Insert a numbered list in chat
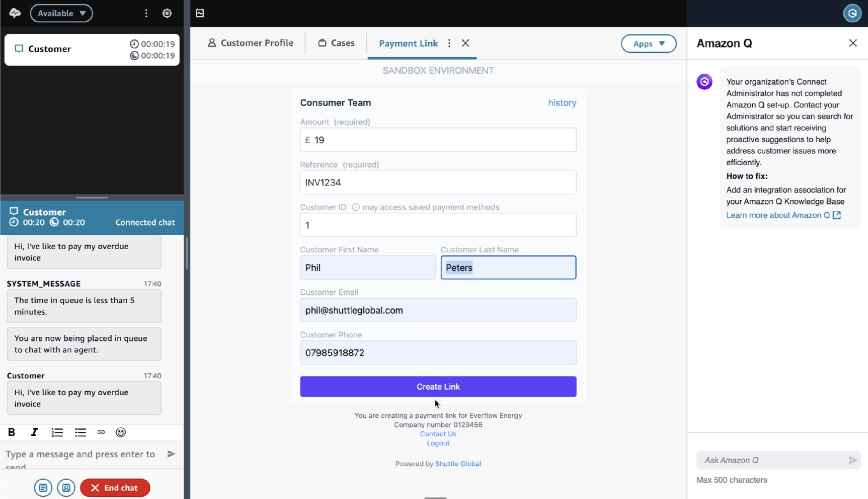 pos(57,433)
